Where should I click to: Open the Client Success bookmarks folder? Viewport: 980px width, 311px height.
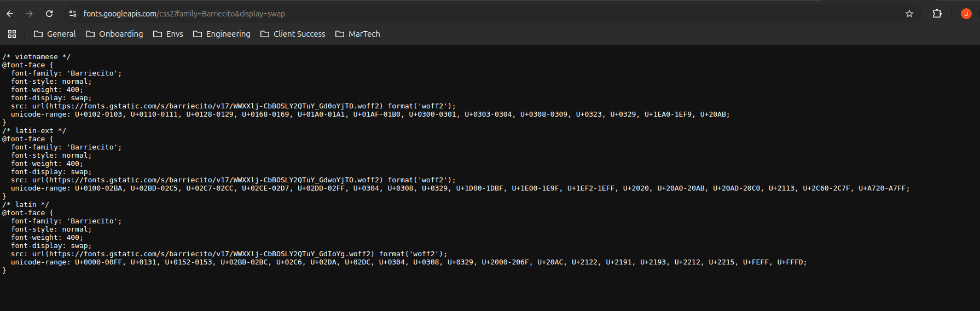pos(293,34)
